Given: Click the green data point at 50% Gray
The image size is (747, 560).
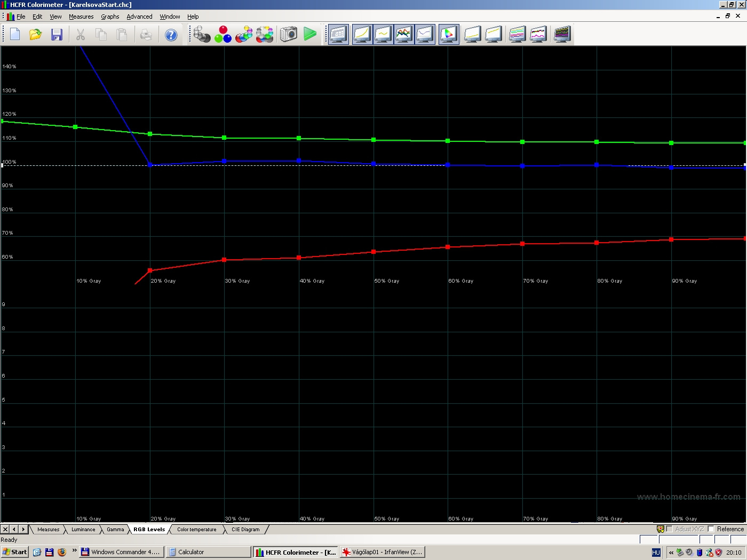Looking at the screenshot, I should [x=373, y=140].
